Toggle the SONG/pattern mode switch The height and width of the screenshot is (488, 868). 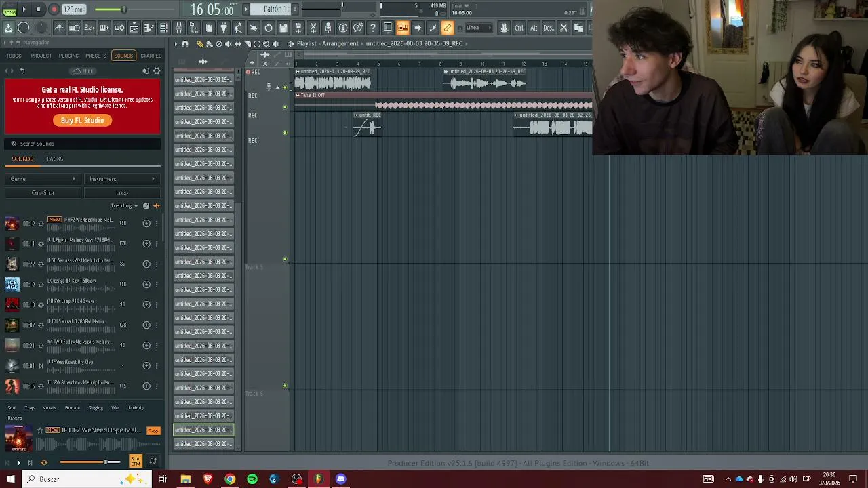point(9,9)
